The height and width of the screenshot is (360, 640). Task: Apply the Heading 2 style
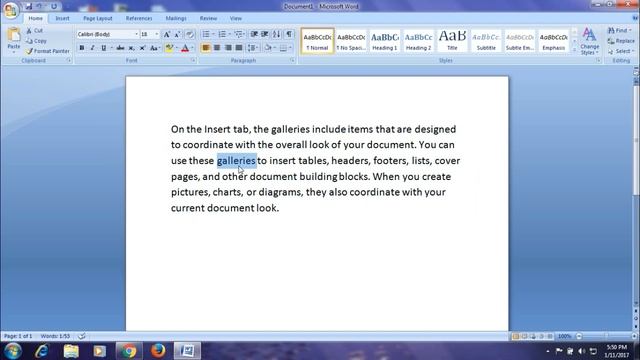pos(418,41)
